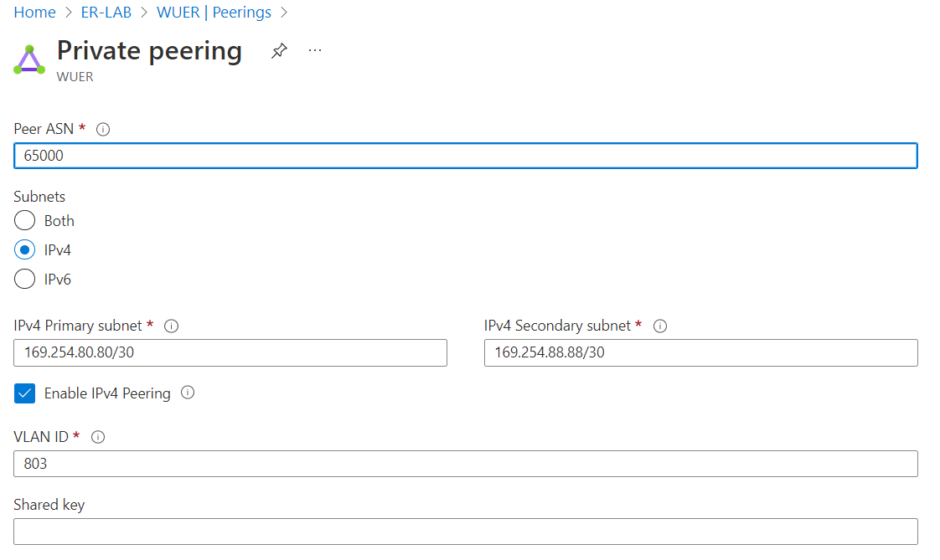Click the VLAN ID input field
Viewport: 940px width, 560px height.
(x=466, y=464)
